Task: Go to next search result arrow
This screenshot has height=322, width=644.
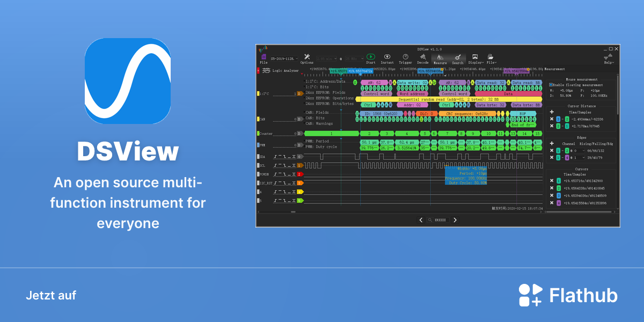Action: pos(455,220)
